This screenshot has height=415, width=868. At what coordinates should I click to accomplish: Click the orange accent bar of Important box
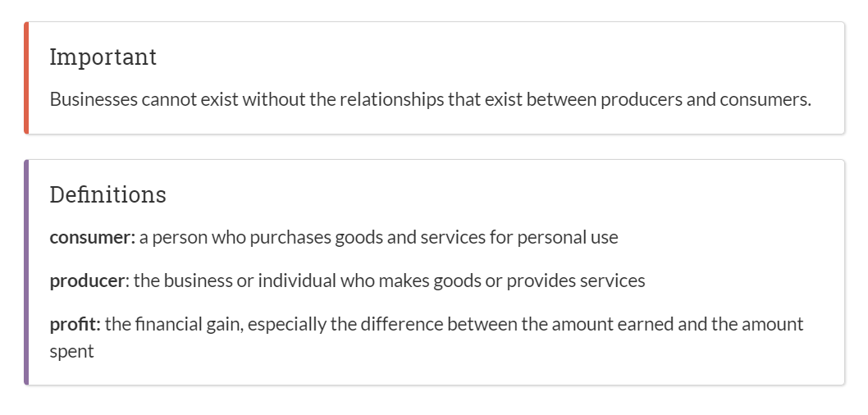tap(26, 78)
